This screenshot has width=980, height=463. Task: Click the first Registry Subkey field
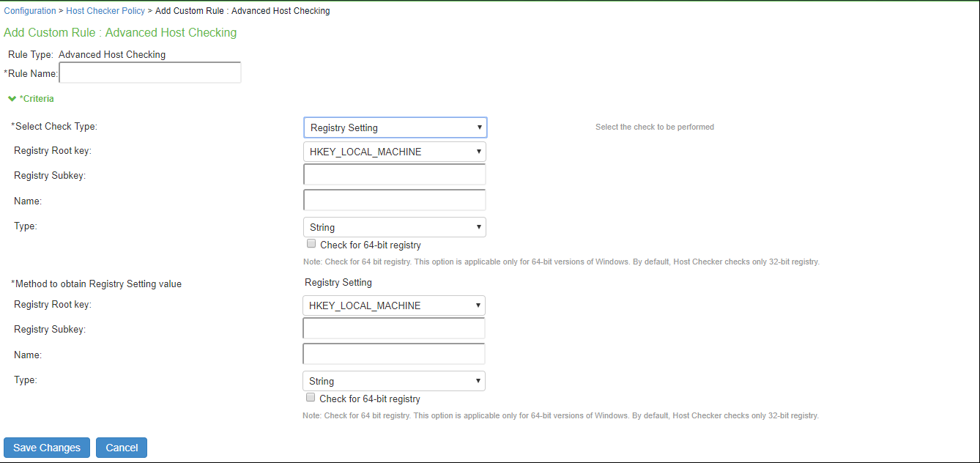coord(395,174)
